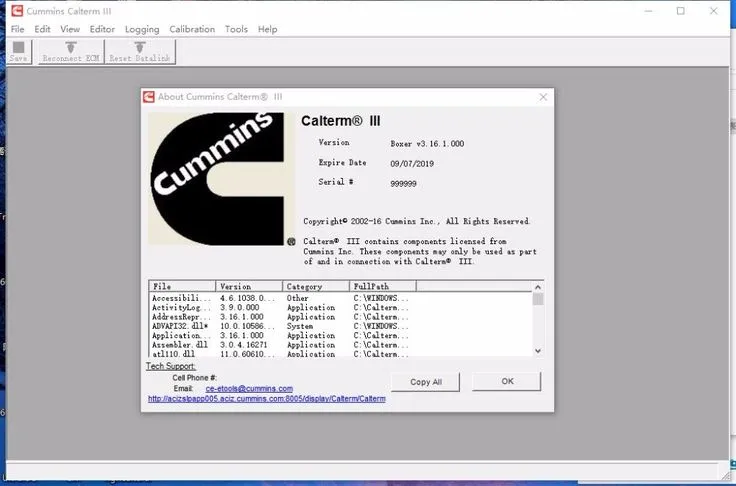Screen dimensions: 736x486
Task: Open the Logging menu
Action: click(142, 29)
